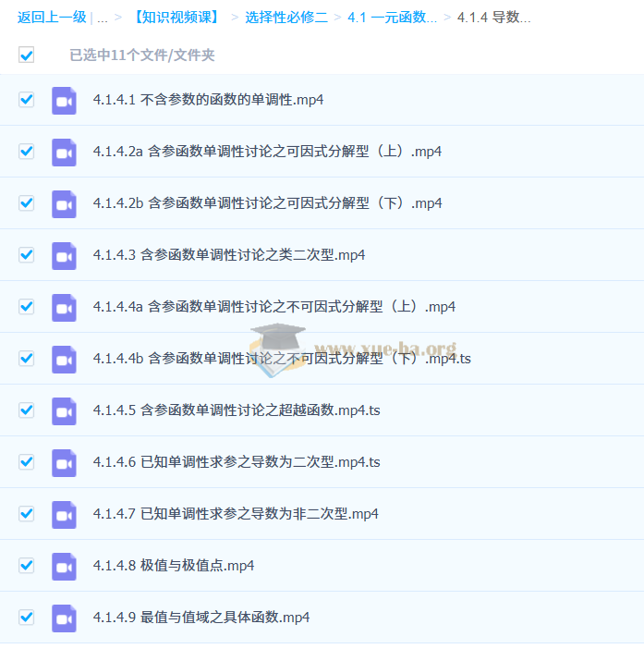Go to 【知识视频课】 breadcrumb folder
The height and width of the screenshot is (661, 644).
176,18
